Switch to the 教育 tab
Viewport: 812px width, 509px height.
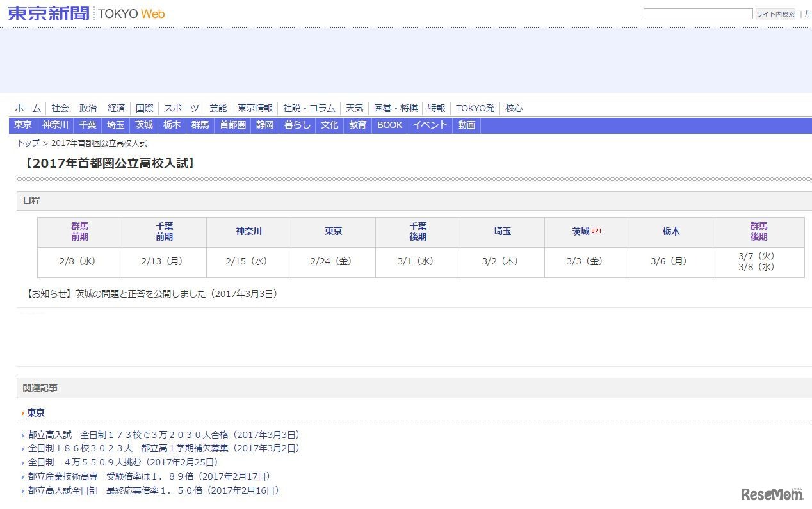pyautogui.click(x=357, y=125)
